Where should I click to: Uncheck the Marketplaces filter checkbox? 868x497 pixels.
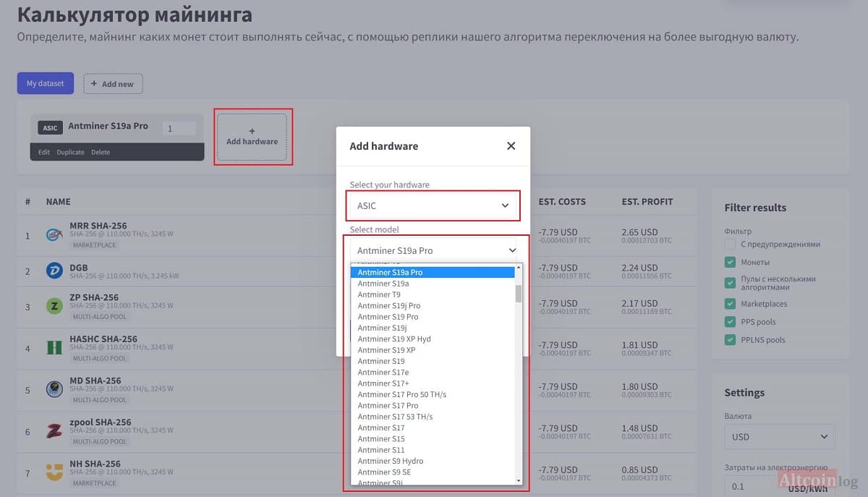click(731, 304)
